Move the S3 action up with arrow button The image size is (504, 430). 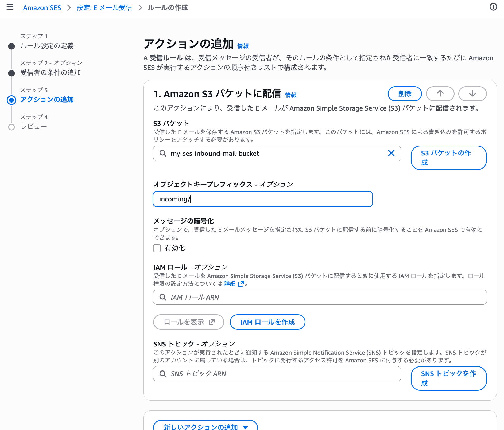tap(440, 93)
